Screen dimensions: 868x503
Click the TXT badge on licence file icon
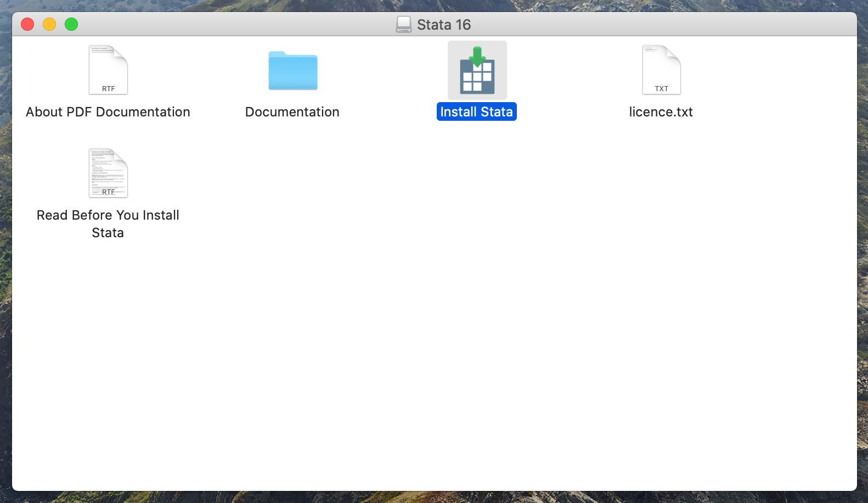tap(661, 88)
